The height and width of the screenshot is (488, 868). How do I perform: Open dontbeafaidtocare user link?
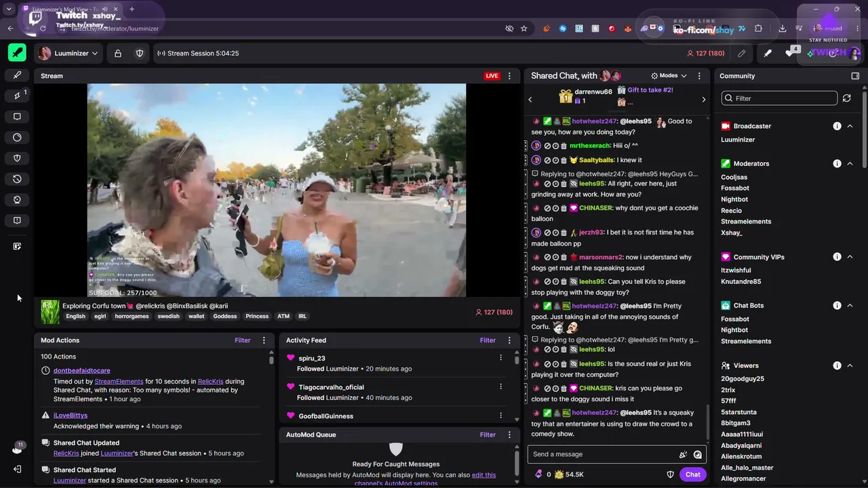(81, 371)
